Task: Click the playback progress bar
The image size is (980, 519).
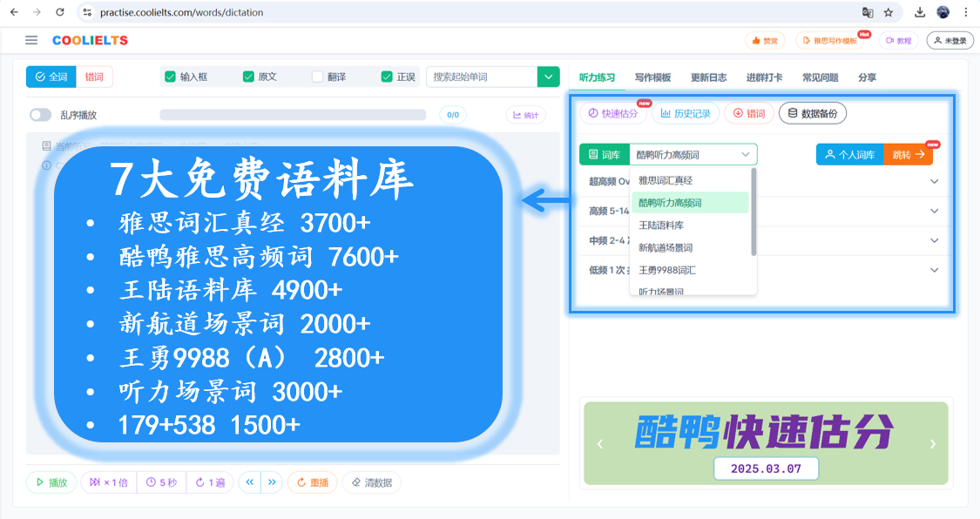Action: 293,115
